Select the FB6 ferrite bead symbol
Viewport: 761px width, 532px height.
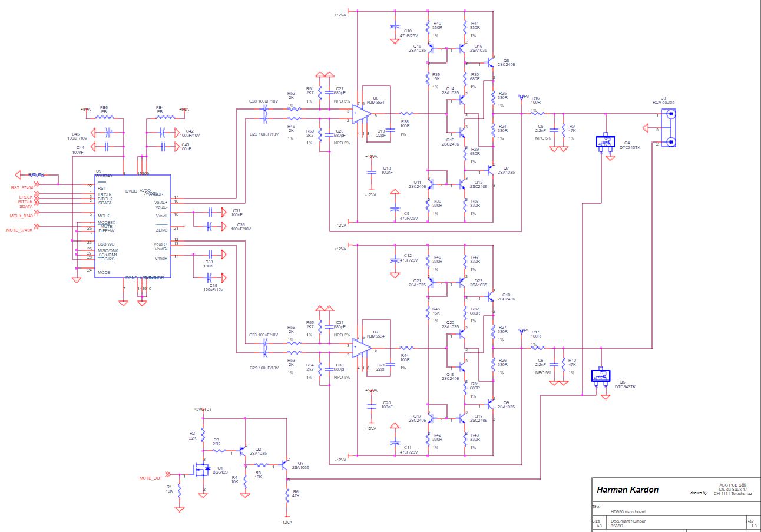tap(104, 117)
